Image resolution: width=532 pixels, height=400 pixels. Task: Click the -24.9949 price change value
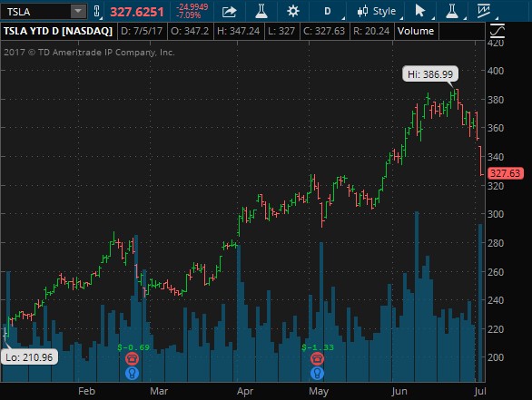192,7
